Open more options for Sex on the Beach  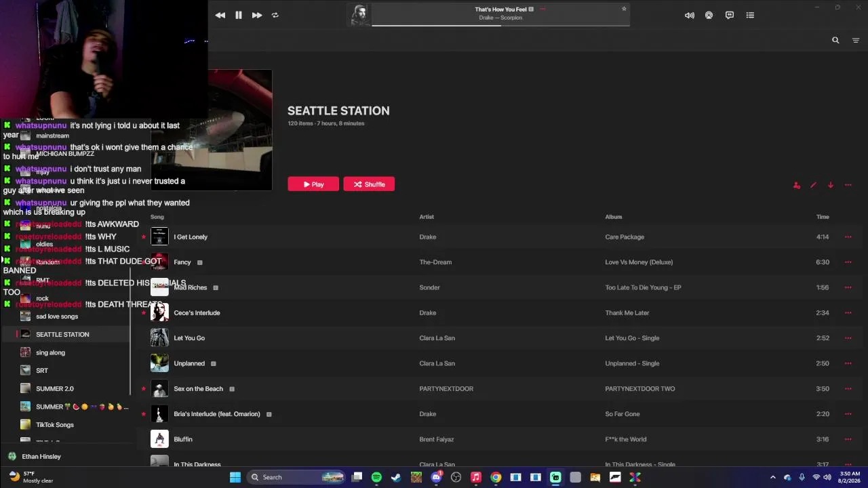[848, 389]
